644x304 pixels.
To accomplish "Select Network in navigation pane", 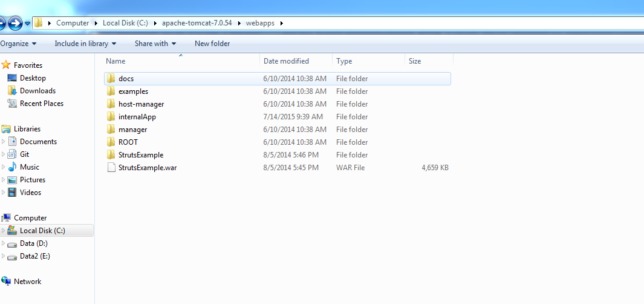I will [x=28, y=282].
